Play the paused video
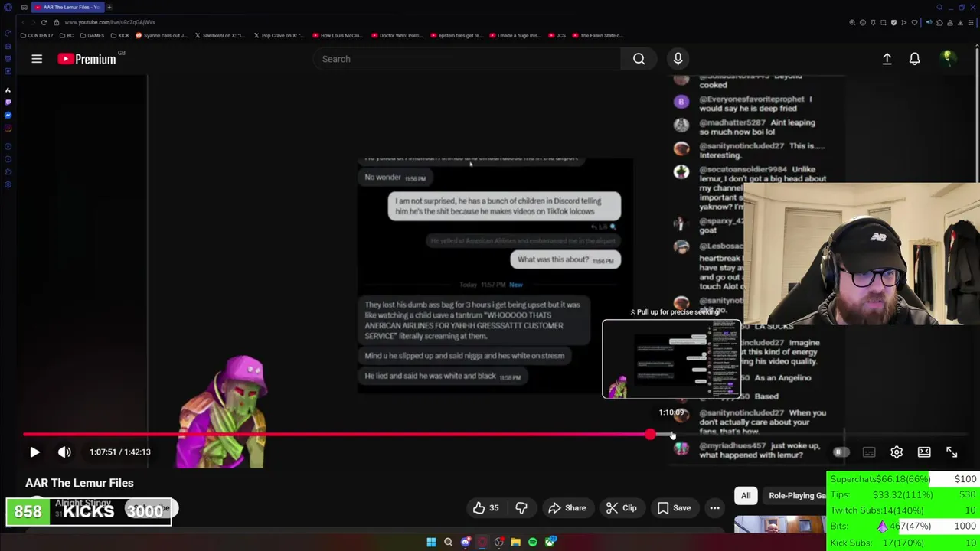This screenshot has height=551, width=980. (34, 452)
